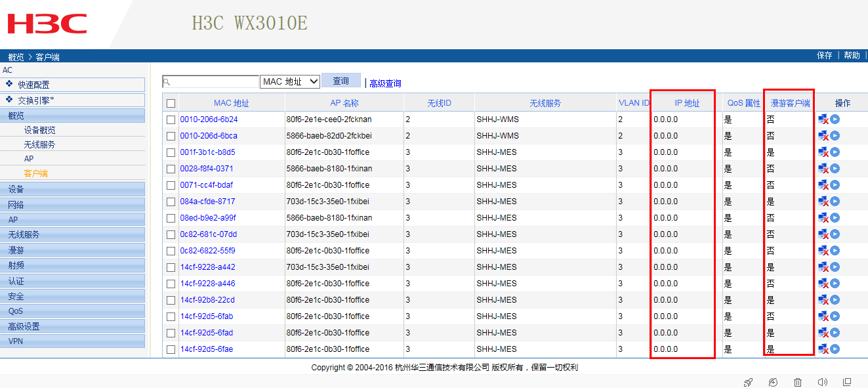Expand the 认证 sidebar section

point(72,280)
